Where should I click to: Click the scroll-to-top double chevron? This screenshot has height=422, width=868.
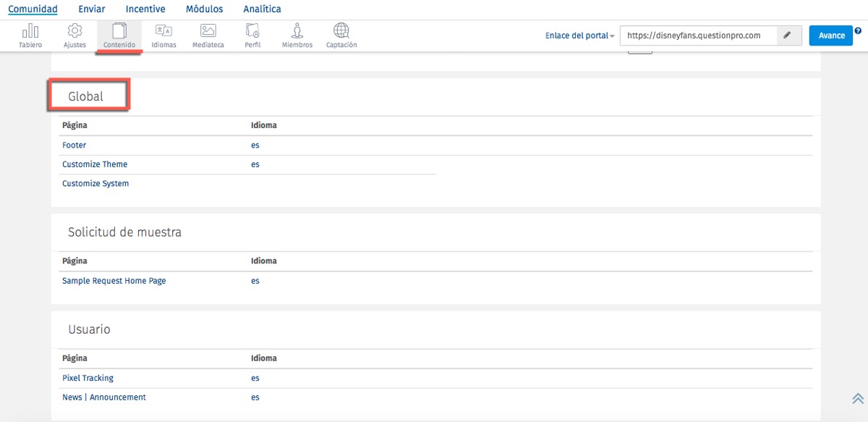coord(858,399)
